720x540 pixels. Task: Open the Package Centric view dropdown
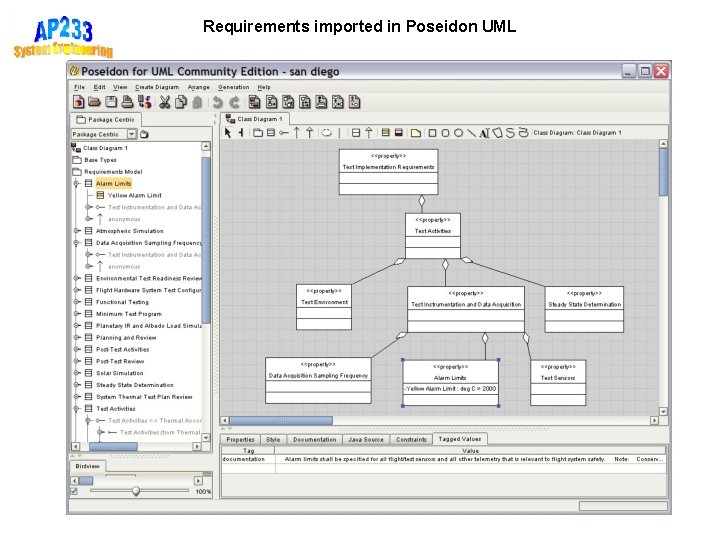[x=132, y=134]
